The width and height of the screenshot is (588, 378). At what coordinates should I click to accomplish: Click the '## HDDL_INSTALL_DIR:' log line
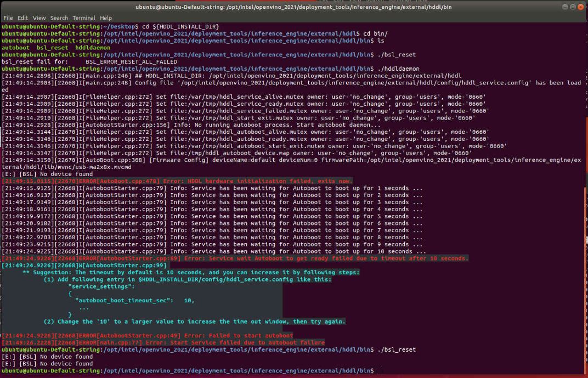coord(231,76)
